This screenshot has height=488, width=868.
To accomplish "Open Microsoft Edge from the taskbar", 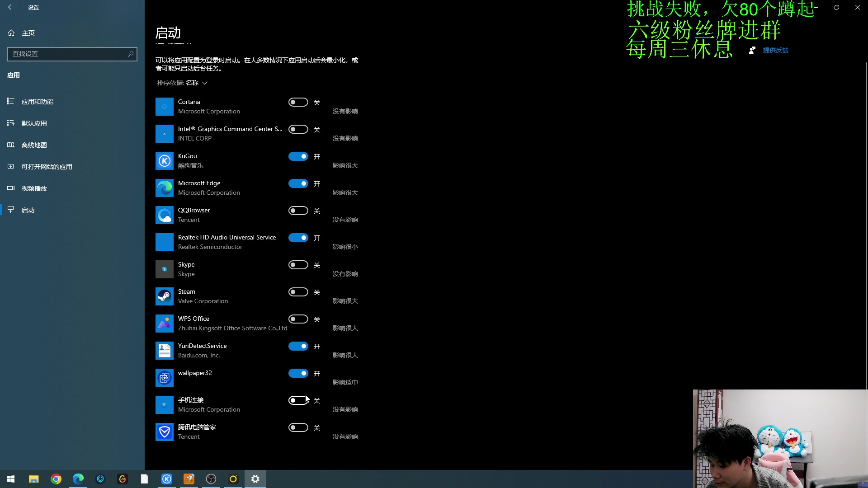I will (x=78, y=479).
